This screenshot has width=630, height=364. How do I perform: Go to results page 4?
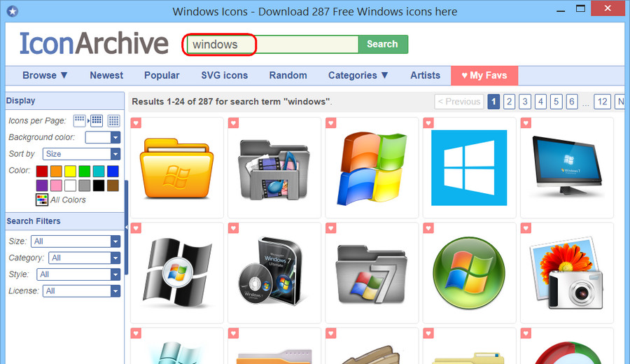point(540,101)
